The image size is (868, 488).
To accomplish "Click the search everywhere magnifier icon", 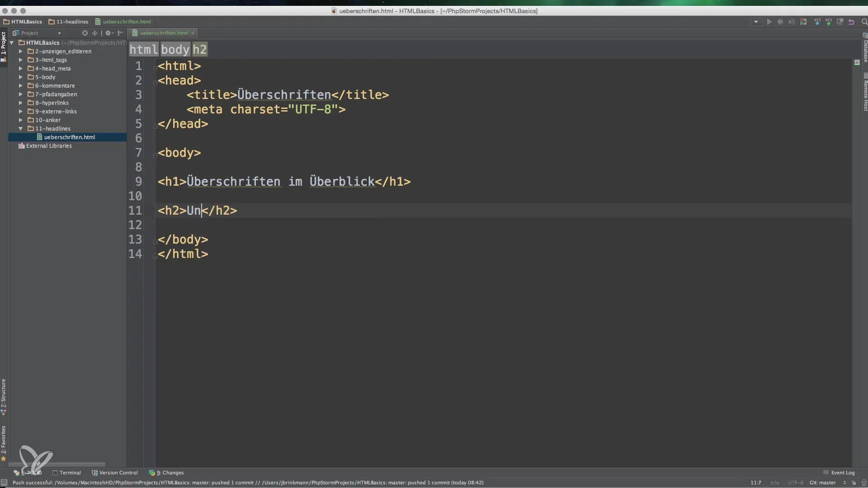I will 864,22.
